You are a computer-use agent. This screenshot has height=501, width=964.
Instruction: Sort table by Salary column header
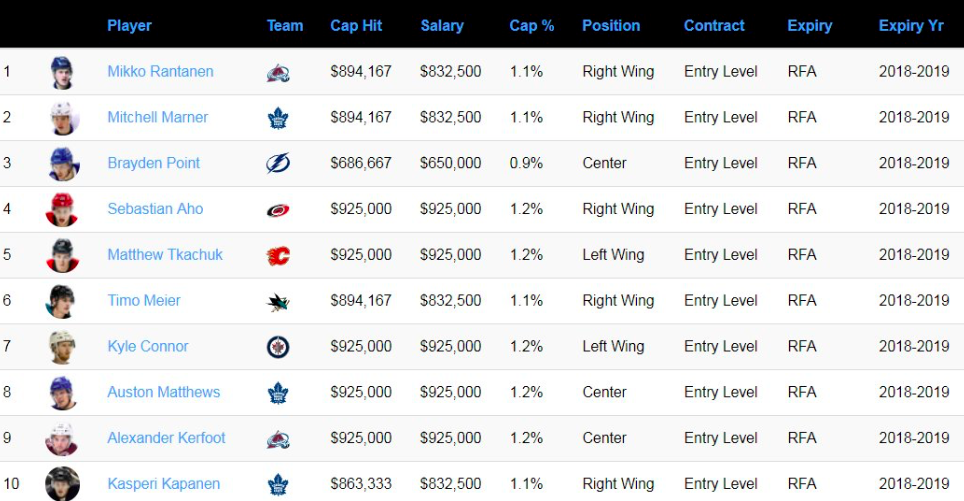coord(442,25)
